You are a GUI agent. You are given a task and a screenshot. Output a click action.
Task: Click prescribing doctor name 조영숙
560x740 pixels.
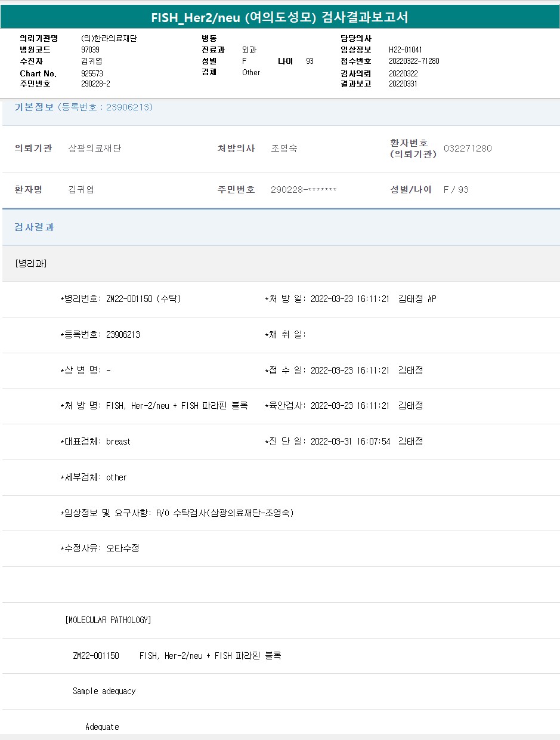pyautogui.click(x=284, y=149)
